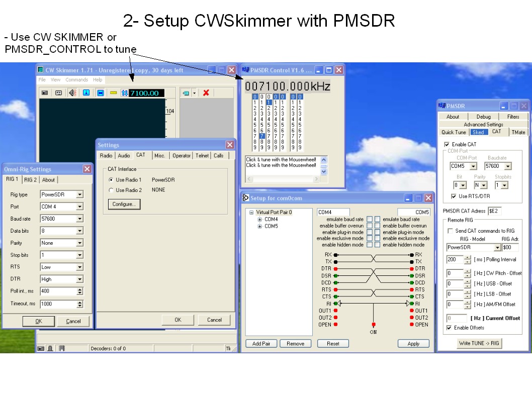
Task: Switch to the Audio tab in Settings
Action: click(x=124, y=156)
